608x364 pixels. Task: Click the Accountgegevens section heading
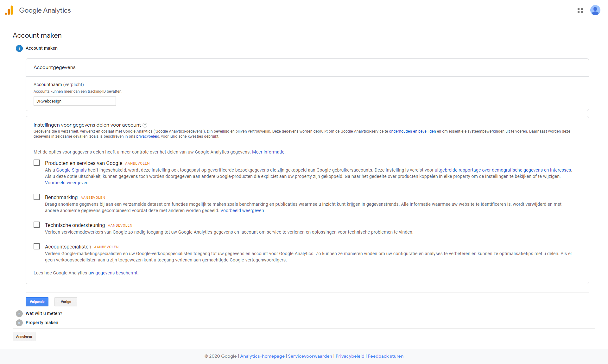pos(54,67)
